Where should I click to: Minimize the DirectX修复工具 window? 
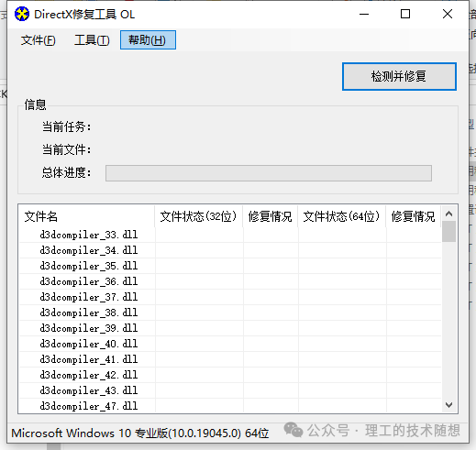point(364,14)
